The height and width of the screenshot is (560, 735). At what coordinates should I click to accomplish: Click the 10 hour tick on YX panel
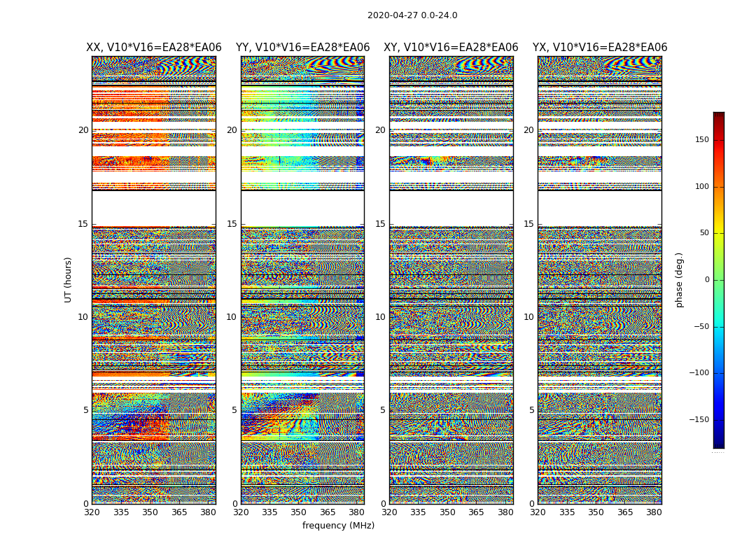click(528, 317)
